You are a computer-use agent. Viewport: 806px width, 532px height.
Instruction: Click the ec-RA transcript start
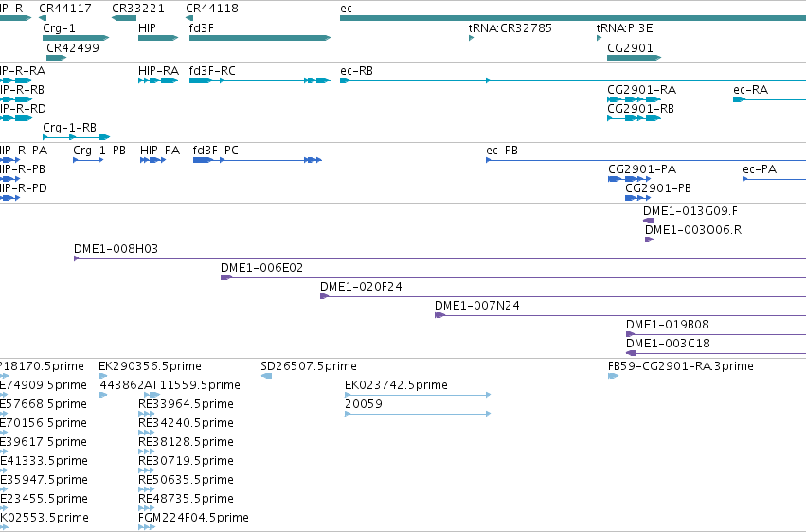[x=739, y=99]
